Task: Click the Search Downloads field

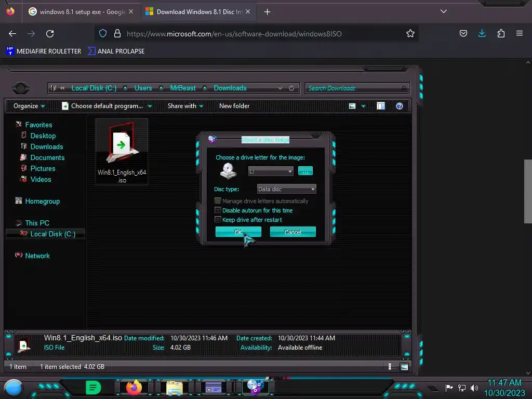Action: [357, 88]
